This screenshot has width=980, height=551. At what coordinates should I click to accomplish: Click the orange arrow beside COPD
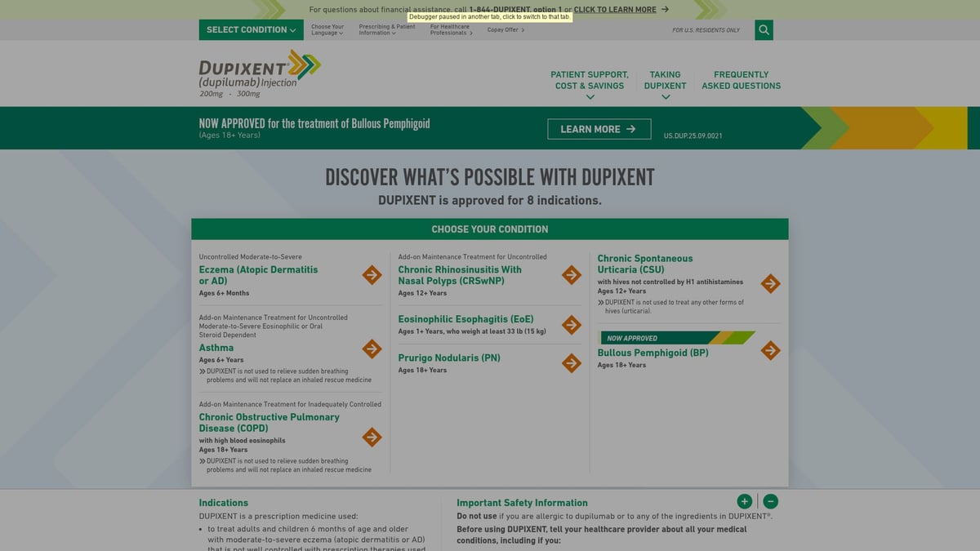372,437
